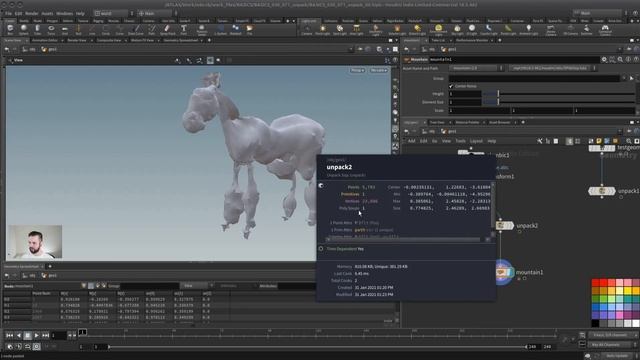Add an Area Light from shelf
This screenshot has width=640, height=360.
356,29
